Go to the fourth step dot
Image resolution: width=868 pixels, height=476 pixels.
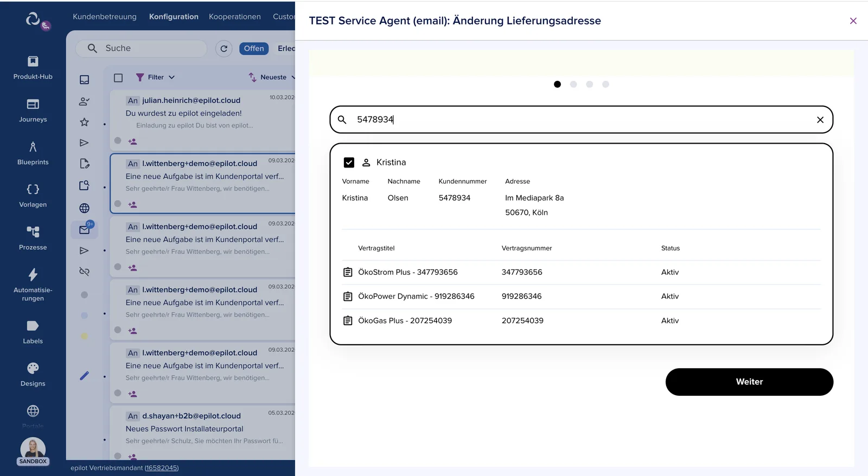pos(605,84)
